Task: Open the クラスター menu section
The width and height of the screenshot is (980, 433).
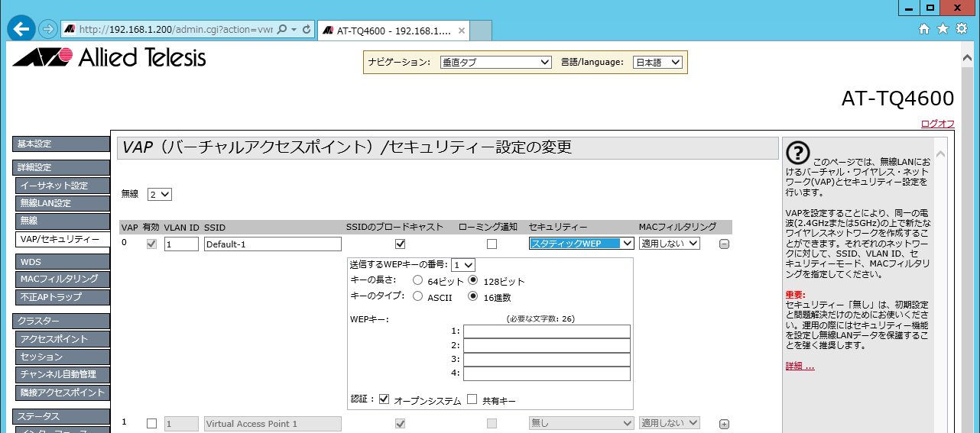Action: 61,322
